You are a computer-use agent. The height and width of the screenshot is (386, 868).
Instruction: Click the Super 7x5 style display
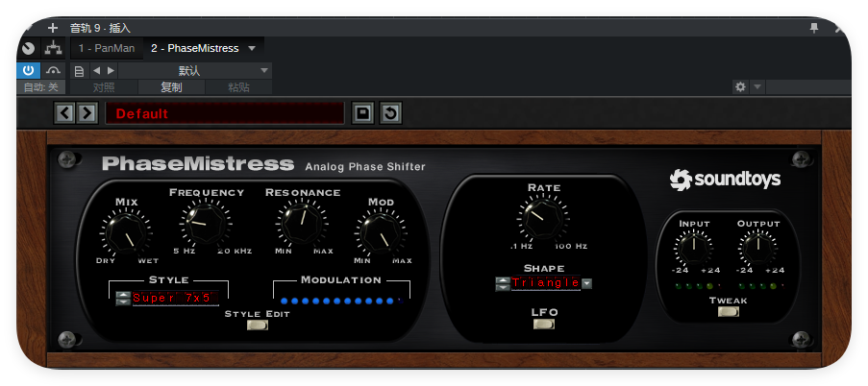tap(175, 298)
